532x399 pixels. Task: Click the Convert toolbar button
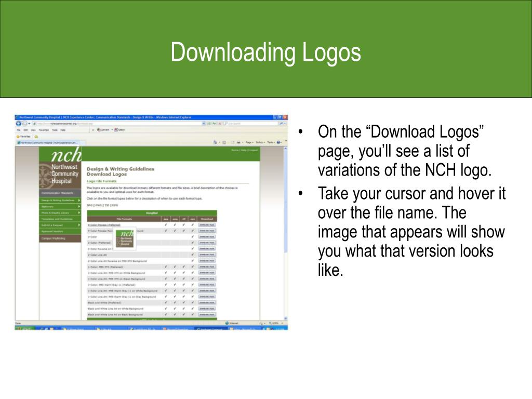[103, 129]
